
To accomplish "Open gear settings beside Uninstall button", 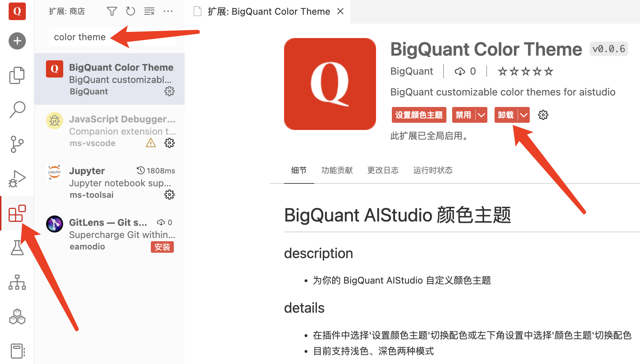I will [543, 115].
